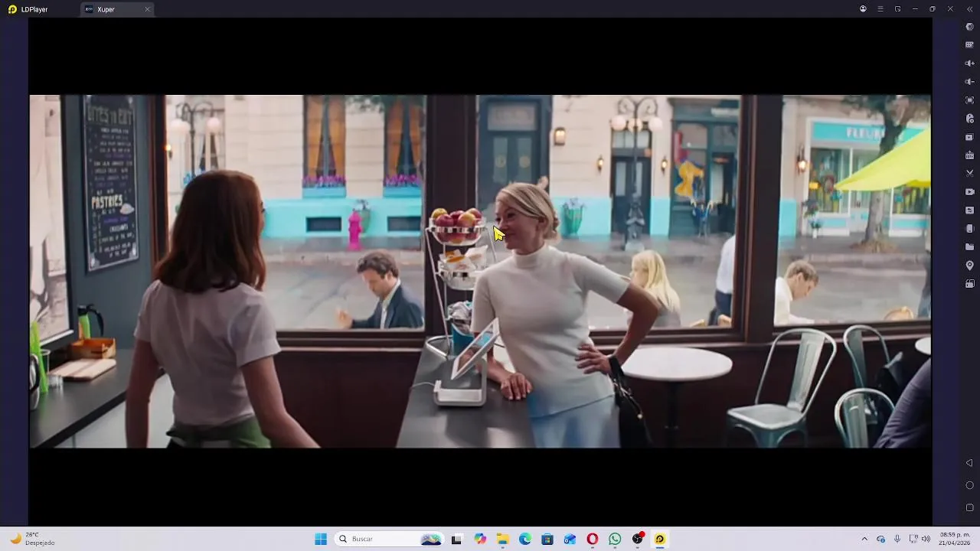Lower emulator volume with the volume-down icon

pos(969,82)
